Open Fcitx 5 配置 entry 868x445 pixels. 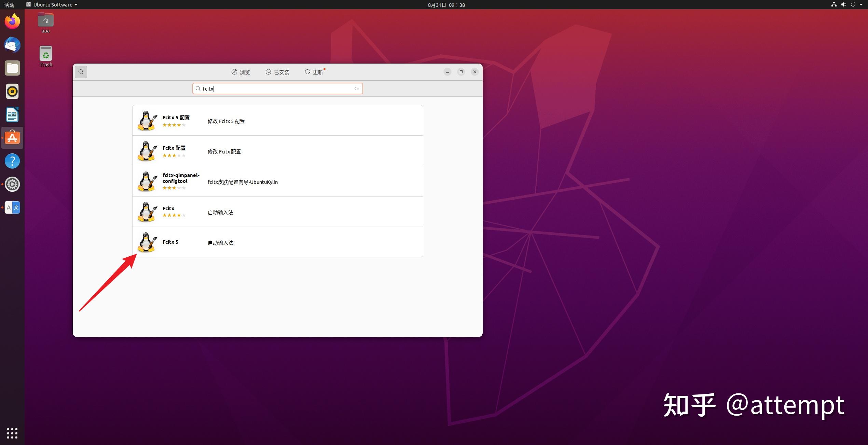pyautogui.click(x=277, y=120)
